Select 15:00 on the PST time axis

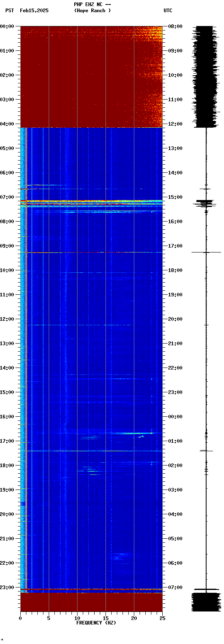pos(7,392)
